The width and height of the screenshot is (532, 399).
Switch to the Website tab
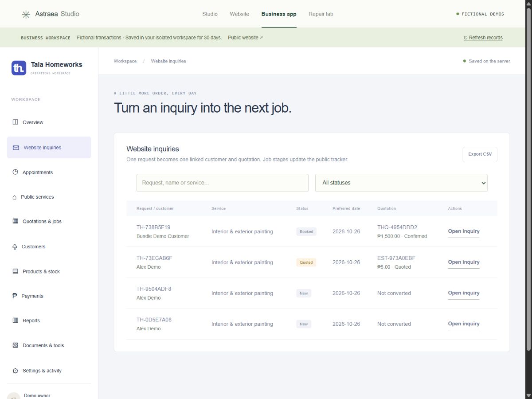tap(239, 14)
